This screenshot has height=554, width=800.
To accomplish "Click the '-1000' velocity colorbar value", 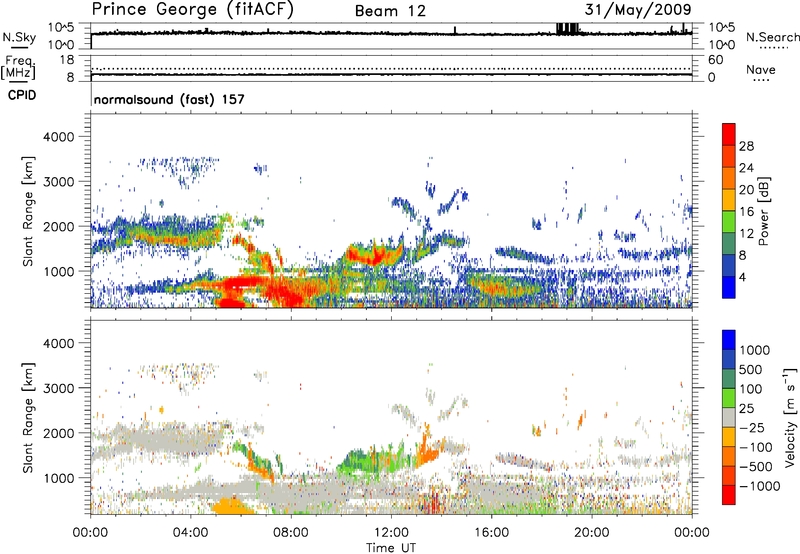I will click(x=760, y=486).
